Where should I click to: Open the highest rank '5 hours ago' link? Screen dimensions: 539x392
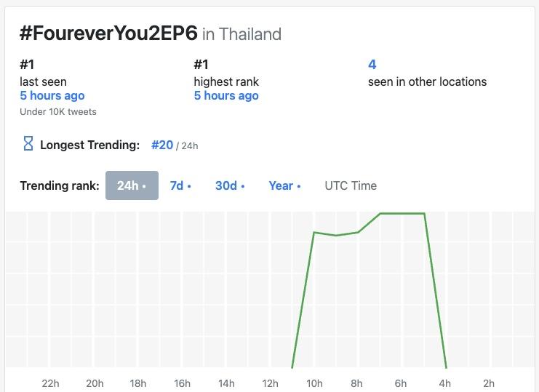tap(226, 95)
